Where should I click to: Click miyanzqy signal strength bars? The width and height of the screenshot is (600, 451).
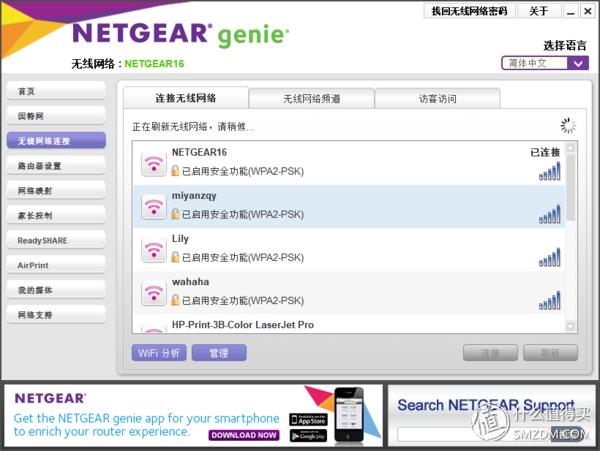click(549, 214)
